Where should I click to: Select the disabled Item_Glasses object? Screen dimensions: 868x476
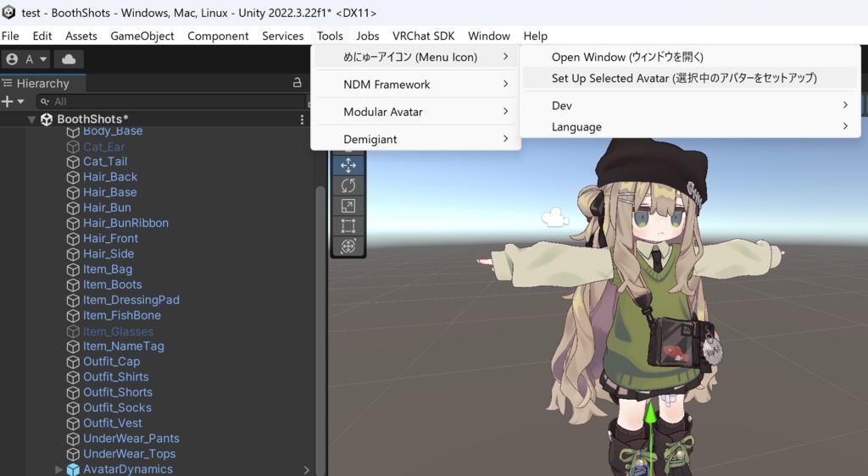[x=119, y=332]
